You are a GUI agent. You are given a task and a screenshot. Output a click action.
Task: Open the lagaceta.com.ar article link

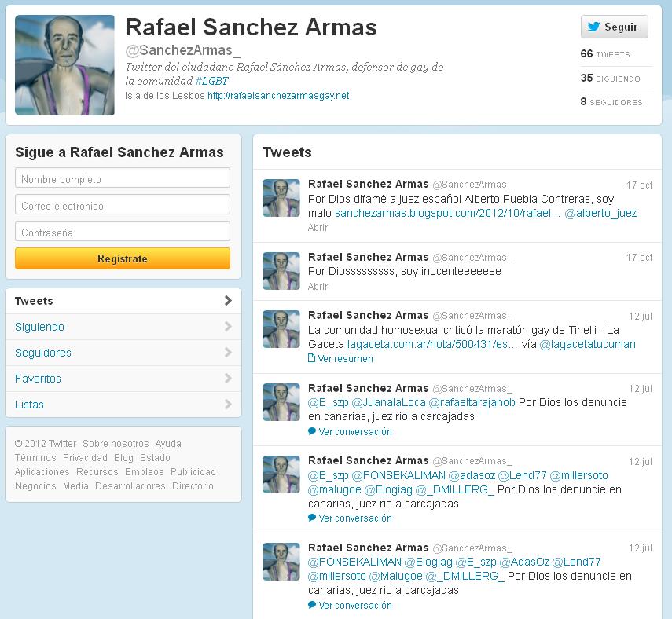coord(432,344)
